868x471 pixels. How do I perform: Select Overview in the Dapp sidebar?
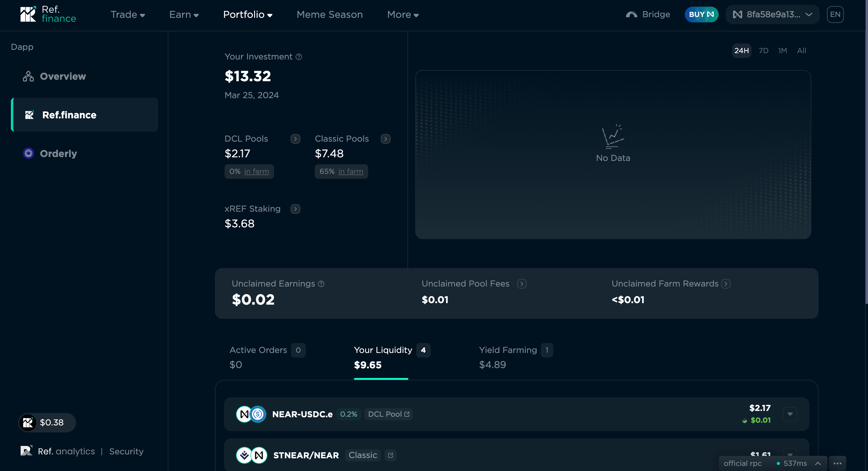coord(54,76)
